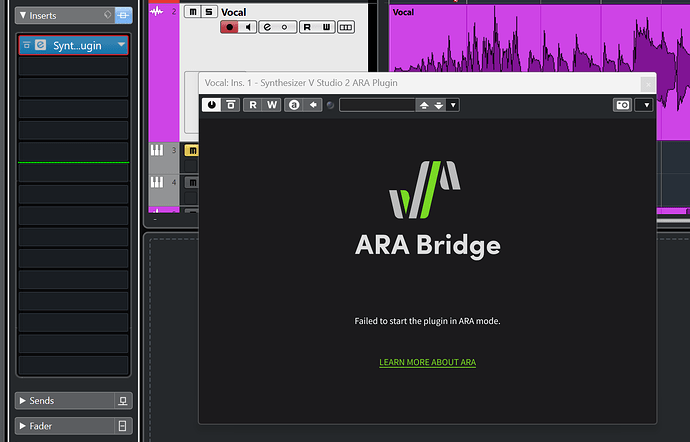Load previous preset with up arrow
The height and width of the screenshot is (442, 690).
coord(424,105)
